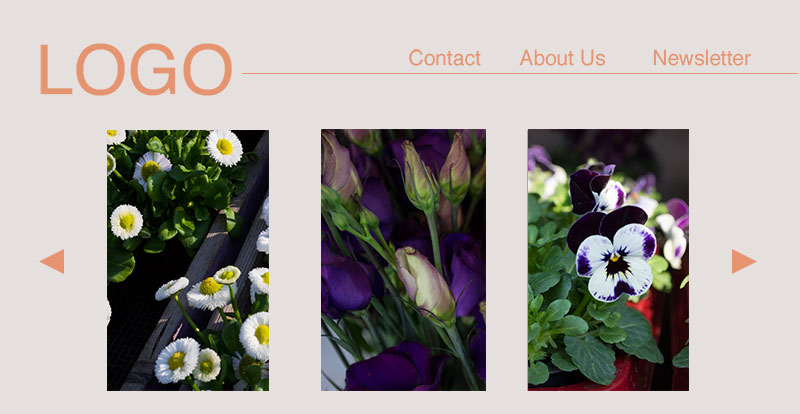
Task: Click the pansy flower in red pot image
Action: point(608,260)
